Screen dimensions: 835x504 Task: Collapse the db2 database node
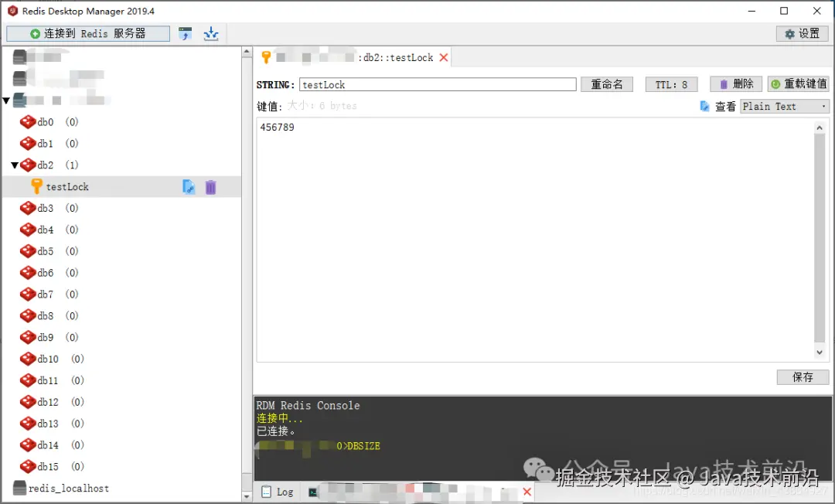(x=15, y=165)
